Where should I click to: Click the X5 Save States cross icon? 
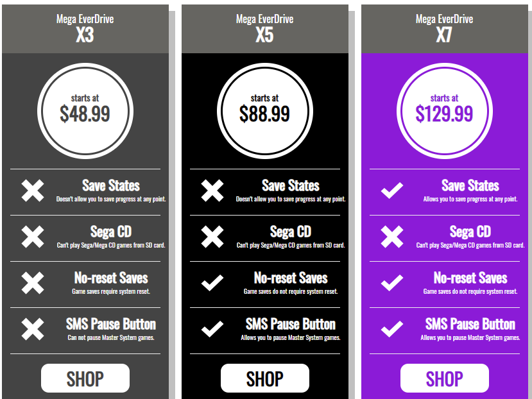click(x=212, y=191)
